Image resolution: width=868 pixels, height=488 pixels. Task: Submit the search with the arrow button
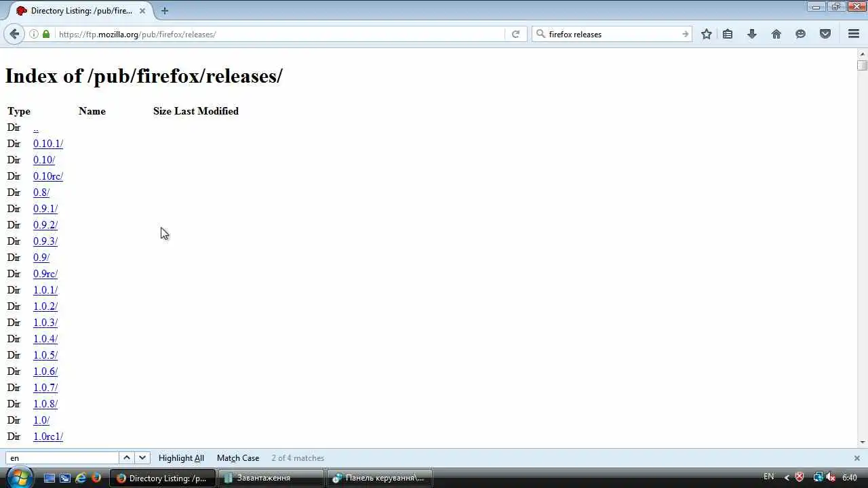pyautogui.click(x=685, y=34)
